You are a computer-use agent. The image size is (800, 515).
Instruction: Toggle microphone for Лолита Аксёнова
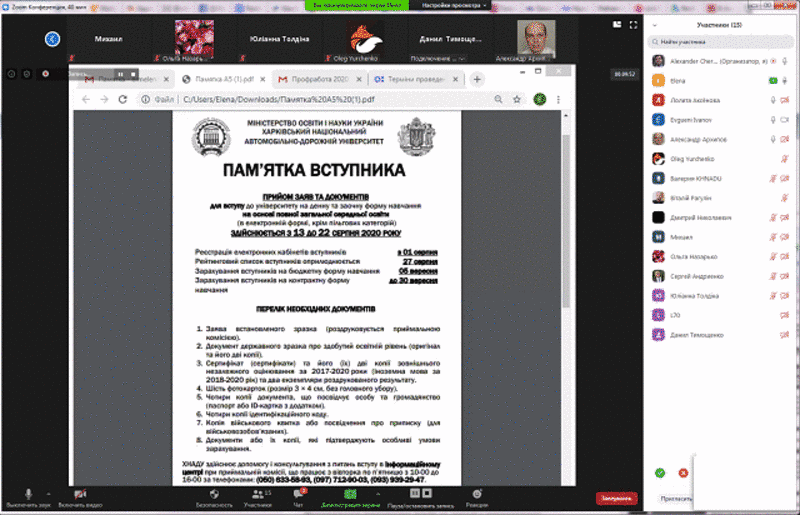(x=773, y=100)
